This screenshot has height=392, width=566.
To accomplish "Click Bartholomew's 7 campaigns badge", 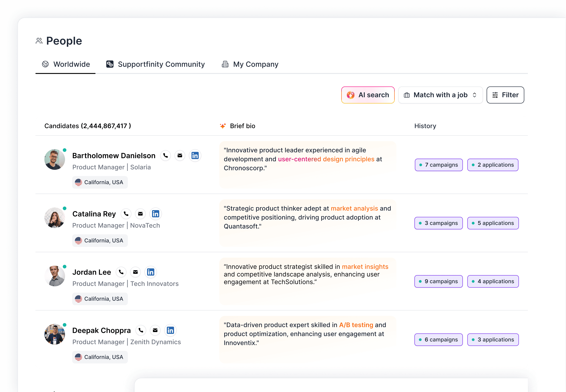I will 439,165.
